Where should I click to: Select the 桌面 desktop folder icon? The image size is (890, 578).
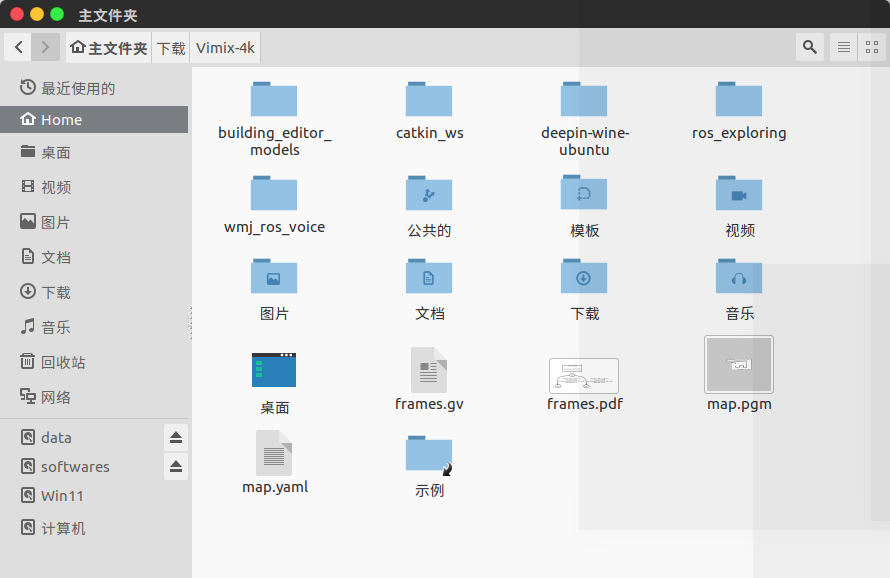click(274, 370)
